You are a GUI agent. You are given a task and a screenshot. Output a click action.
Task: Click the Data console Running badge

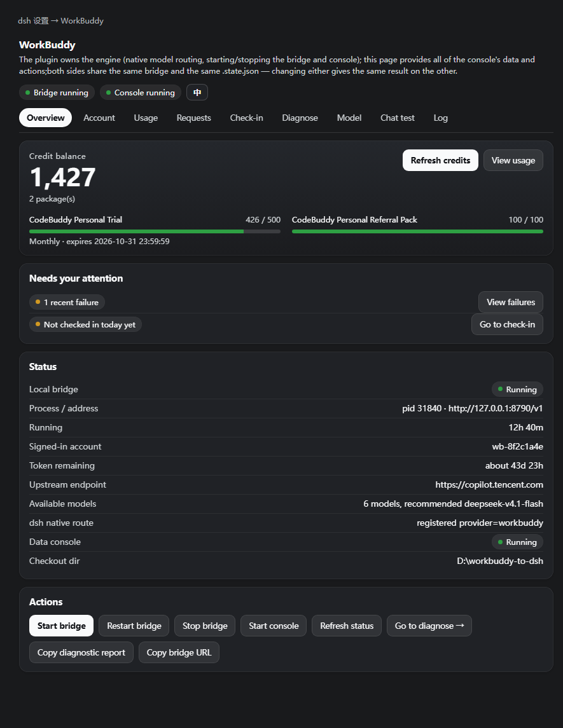click(517, 542)
